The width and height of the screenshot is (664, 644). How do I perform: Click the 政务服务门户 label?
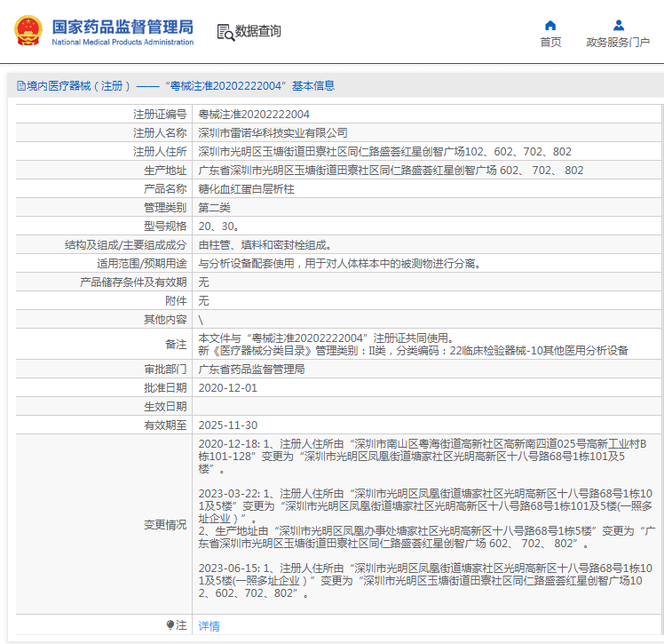pyautogui.click(x=618, y=43)
